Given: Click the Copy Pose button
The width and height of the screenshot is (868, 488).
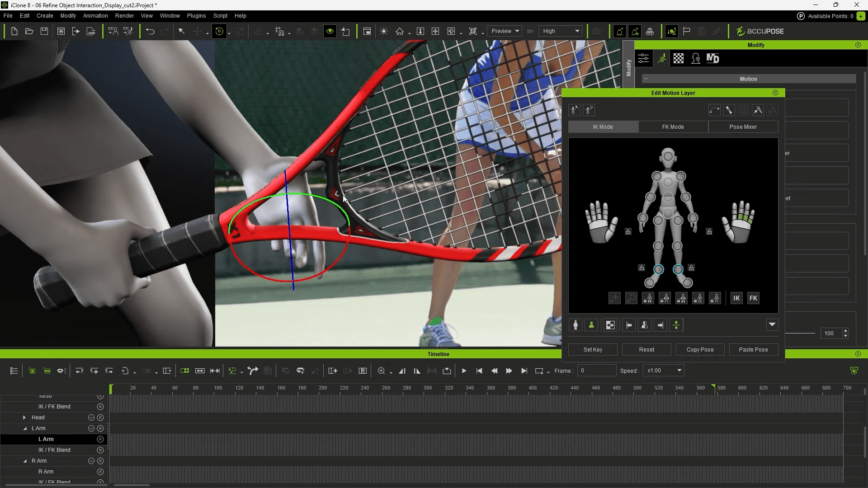Looking at the screenshot, I should (700, 349).
